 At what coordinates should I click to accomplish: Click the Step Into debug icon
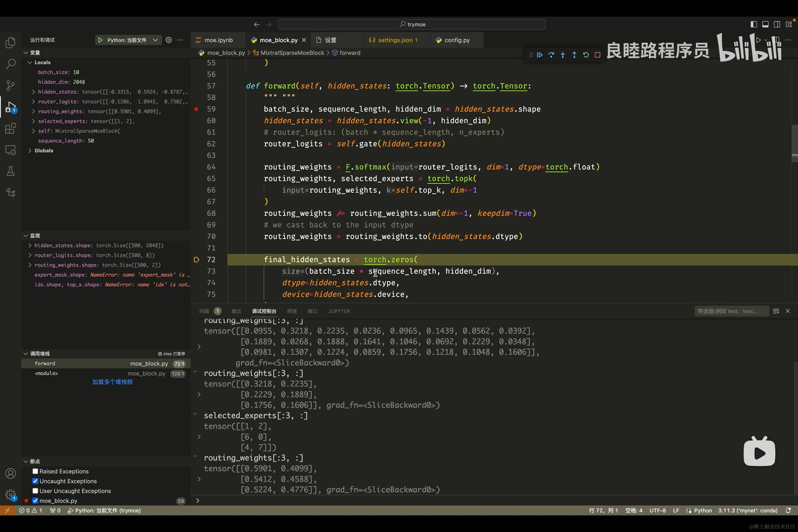click(563, 55)
